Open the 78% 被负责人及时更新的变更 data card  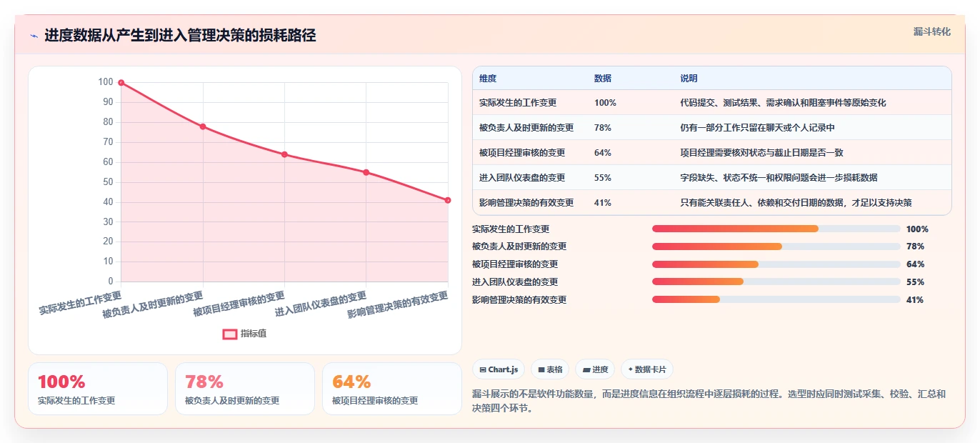[245, 389]
